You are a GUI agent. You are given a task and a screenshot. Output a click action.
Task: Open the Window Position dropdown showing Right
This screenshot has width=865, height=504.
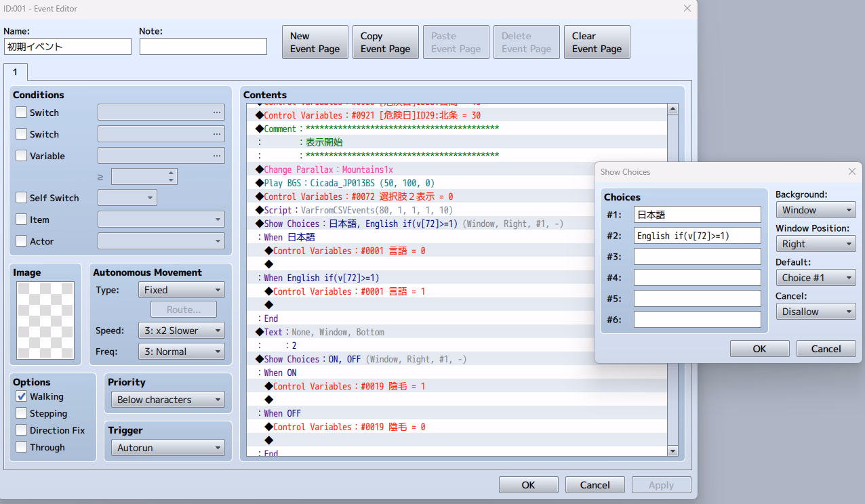coord(816,244)
